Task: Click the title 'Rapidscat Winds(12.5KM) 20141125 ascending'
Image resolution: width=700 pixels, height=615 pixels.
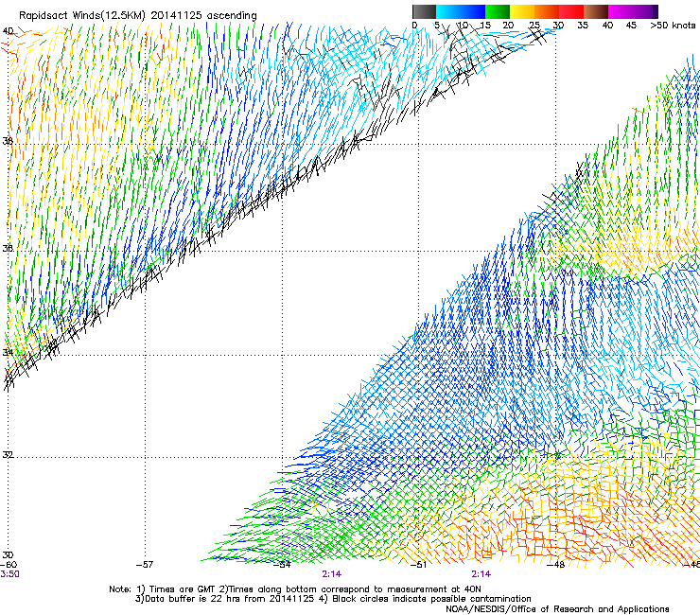Action: (x=138, y=16)
